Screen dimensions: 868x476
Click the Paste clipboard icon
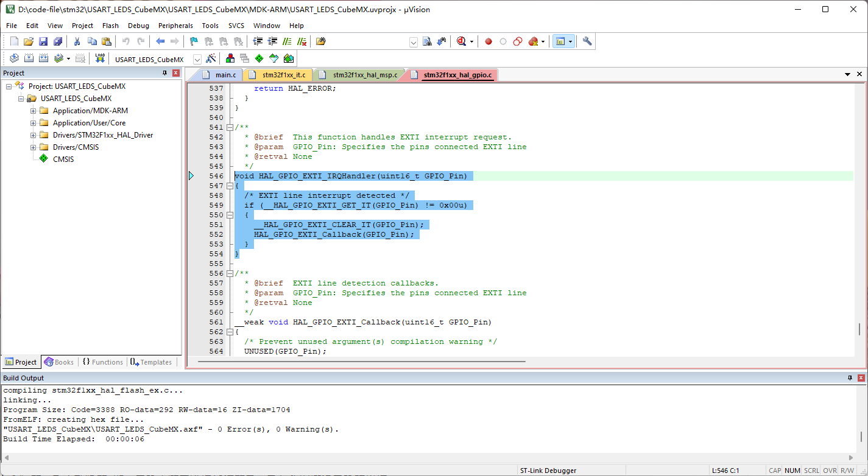coord(107,41)
